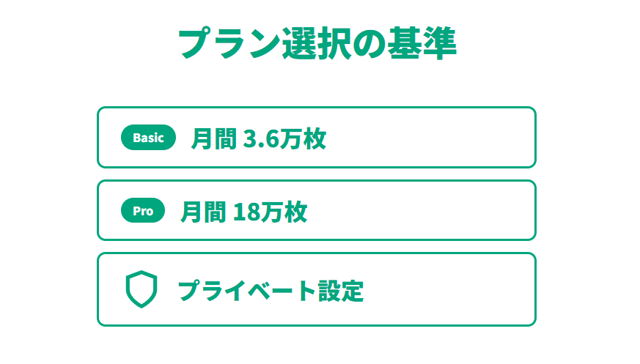Viewport: 640px width, 364px height.
Task: Click the shield icon for private settings
Action: click(141, 289)
